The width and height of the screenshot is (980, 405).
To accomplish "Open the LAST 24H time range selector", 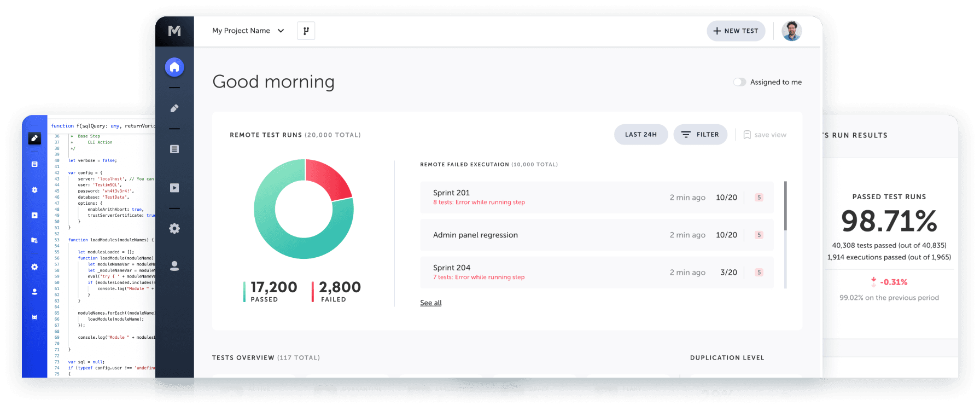I will pos(640,135).
